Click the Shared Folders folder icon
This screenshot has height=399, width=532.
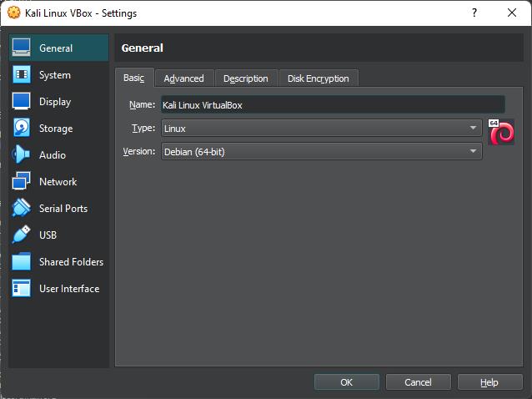22,261
